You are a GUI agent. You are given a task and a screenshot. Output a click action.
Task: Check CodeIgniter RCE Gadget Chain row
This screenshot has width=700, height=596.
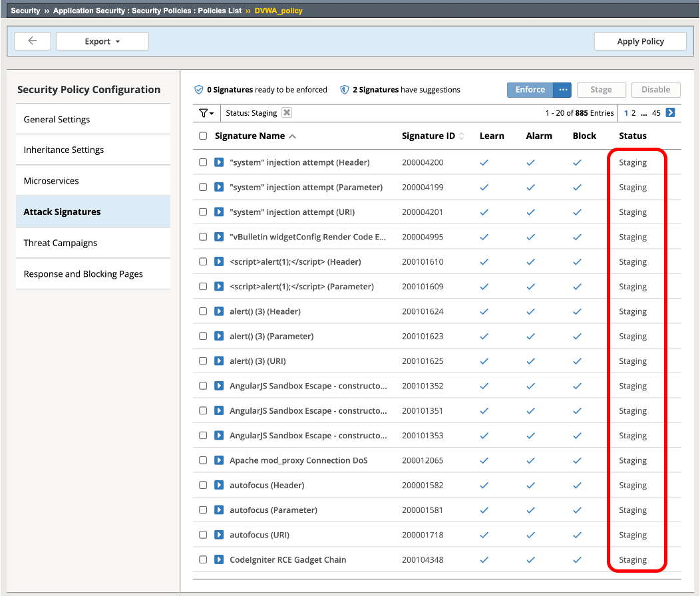pos(203,559)
